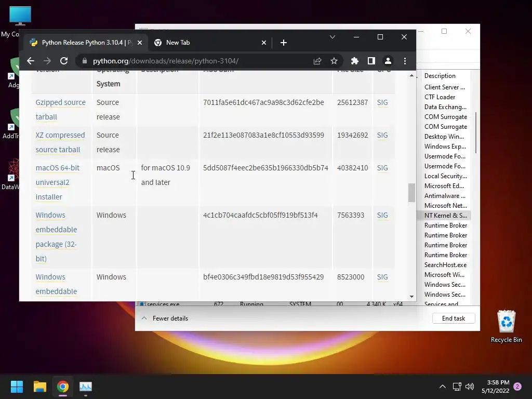Select AddTr desktop shortcut icon
Screen dimensions: 532x399
coord(11,124)
